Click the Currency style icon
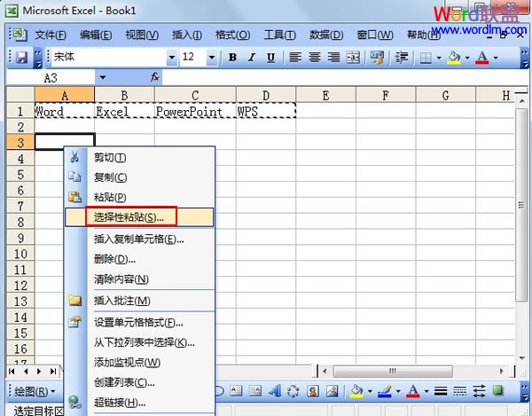The width and height of the screenshot is (532, 416). 378,58
